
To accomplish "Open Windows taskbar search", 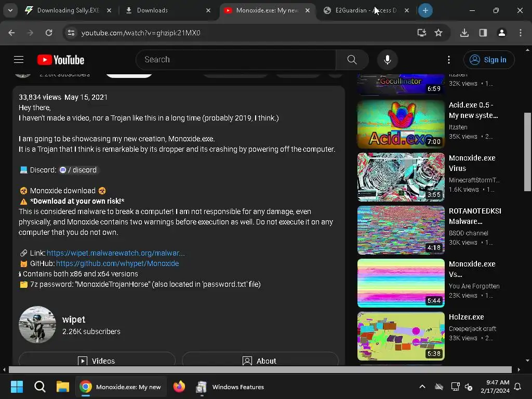I will click(39, 387).
